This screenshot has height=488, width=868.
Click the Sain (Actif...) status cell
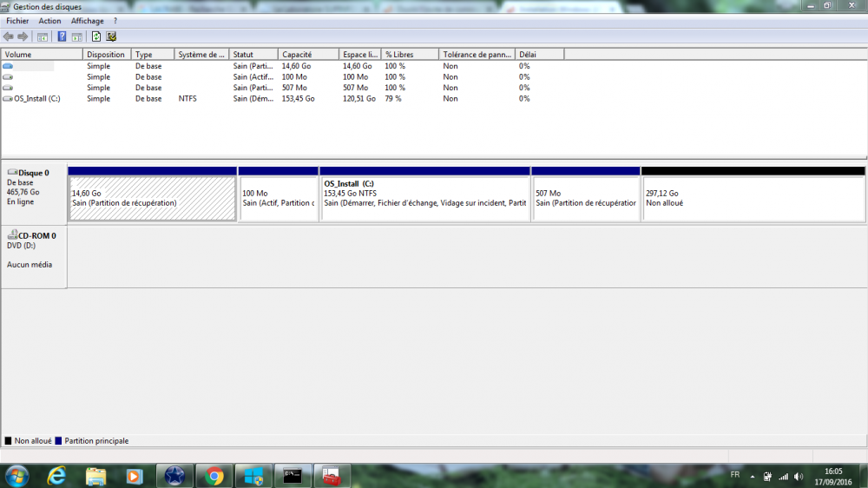(253, 77)
